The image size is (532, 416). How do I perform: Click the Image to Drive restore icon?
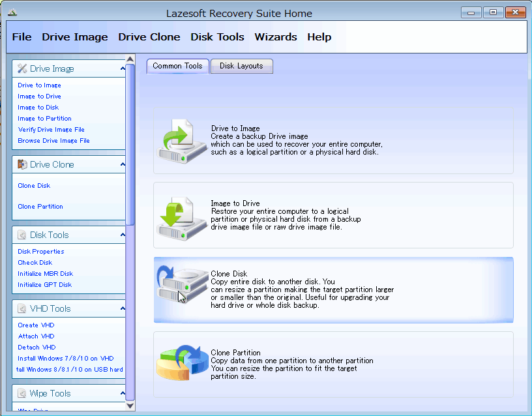(182, 218)
